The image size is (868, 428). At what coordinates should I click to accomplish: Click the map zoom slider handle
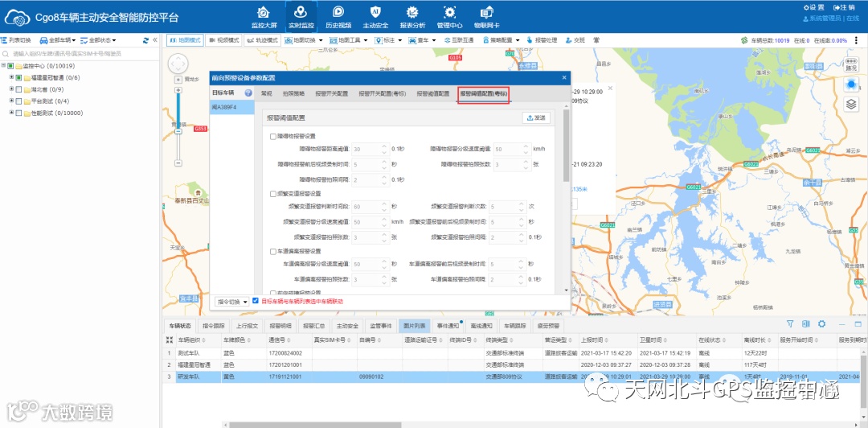[x=178, y=131]
